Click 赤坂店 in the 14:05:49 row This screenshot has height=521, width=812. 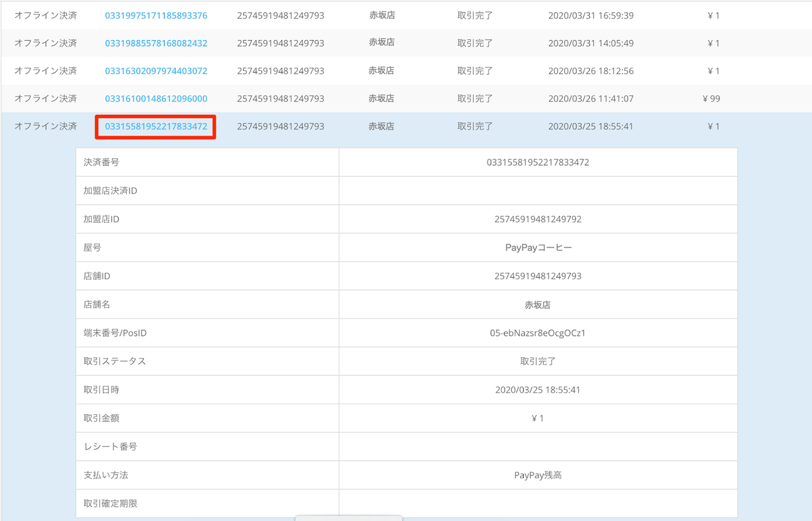tap(381, 43)
